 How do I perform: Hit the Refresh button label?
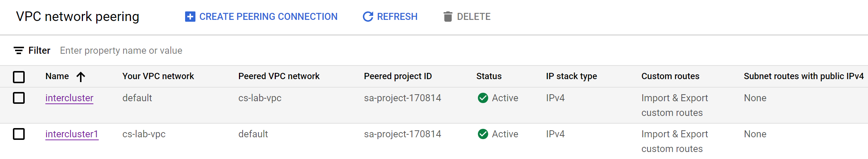397,17
